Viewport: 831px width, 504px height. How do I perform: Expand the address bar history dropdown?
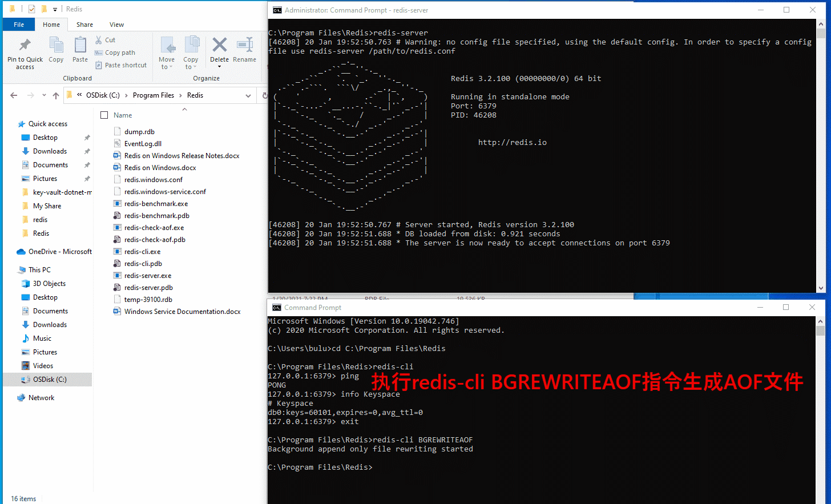click(x=248, y=95)
